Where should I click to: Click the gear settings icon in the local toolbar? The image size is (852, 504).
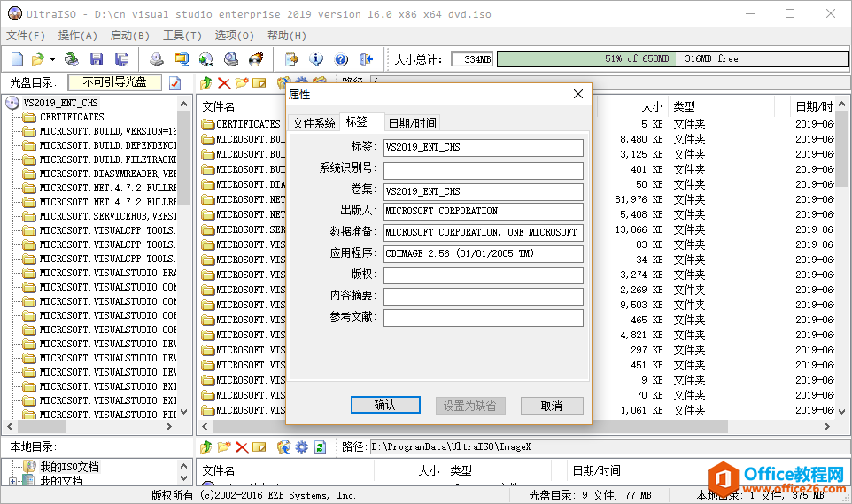[x=301, y=447]
